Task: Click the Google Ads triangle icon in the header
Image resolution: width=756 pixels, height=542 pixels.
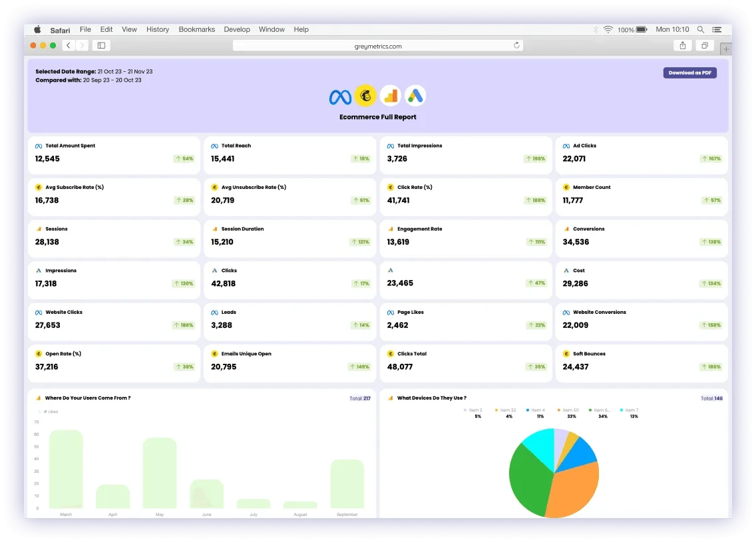Action: click(x=415, y=96)
